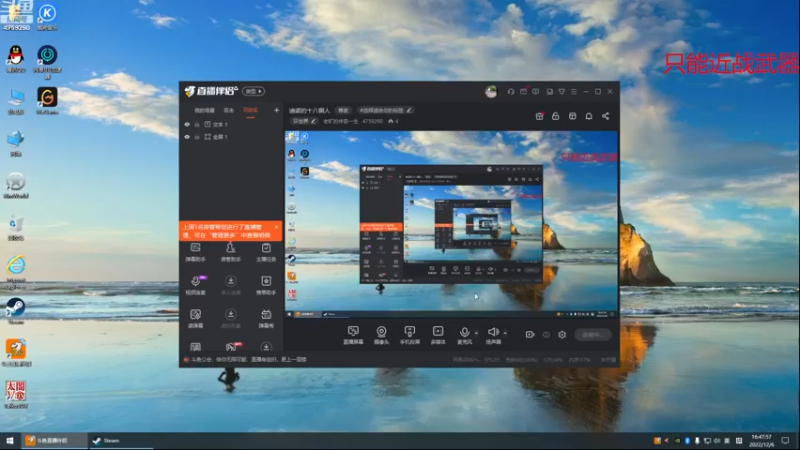This screenshot has width=800, height=450.
Task: Open the Steam desktop shortcut
Action: (x=16, y=311)
